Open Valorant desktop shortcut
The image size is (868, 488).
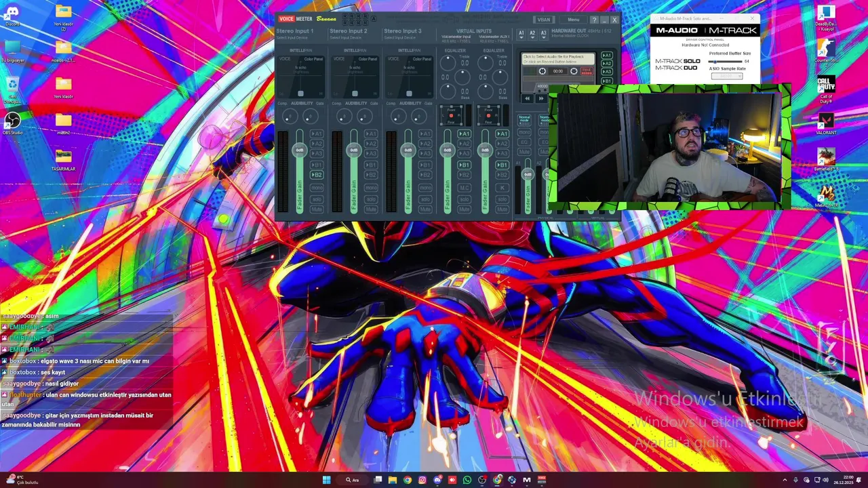[x=825, y=123]
